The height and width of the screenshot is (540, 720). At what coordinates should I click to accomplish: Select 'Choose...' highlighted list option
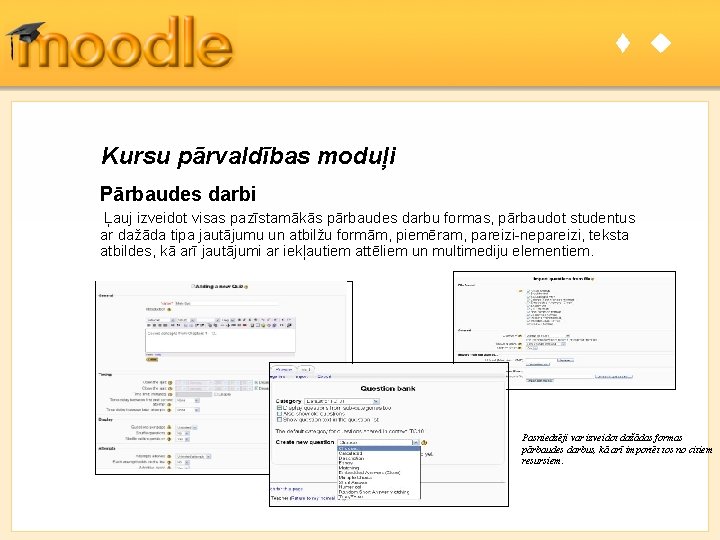(379, 449)
